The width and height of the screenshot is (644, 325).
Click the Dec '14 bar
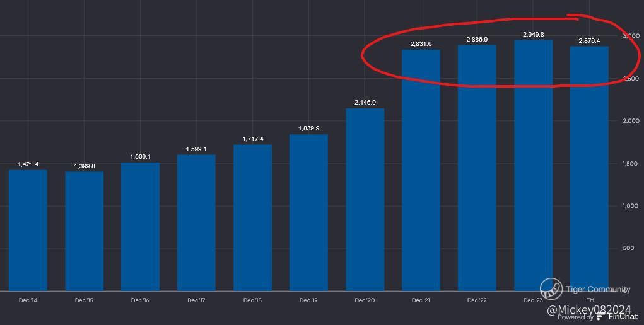point(28,231)
